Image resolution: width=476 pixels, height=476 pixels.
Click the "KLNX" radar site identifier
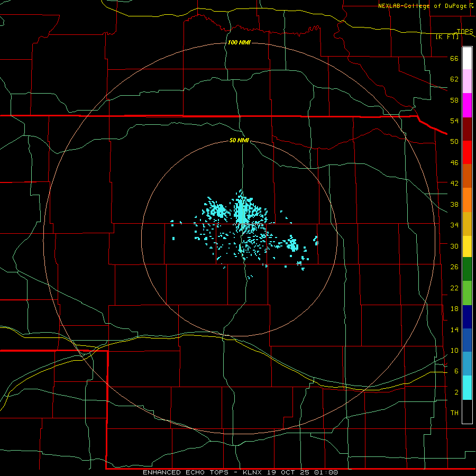pyautogui.click(x=253, y=472)
